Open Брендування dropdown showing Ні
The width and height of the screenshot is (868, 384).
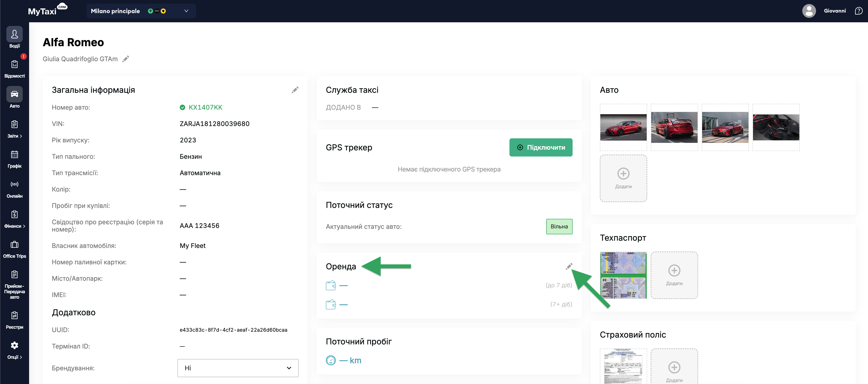point(238,368)
